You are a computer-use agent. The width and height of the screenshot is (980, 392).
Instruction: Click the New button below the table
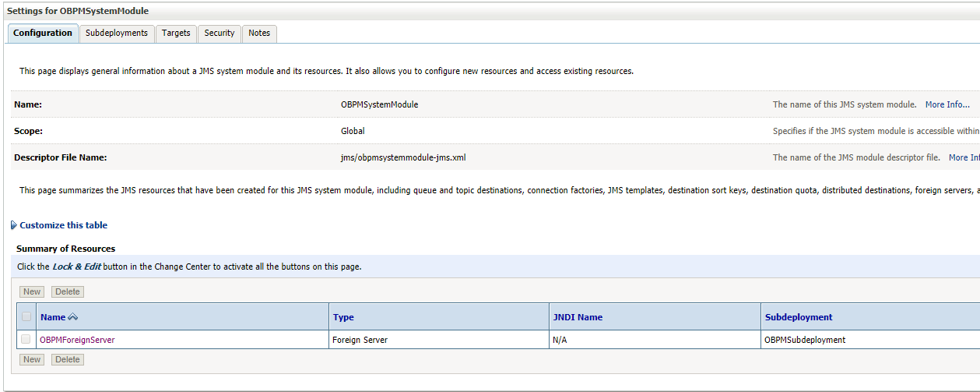click(32, 359)
